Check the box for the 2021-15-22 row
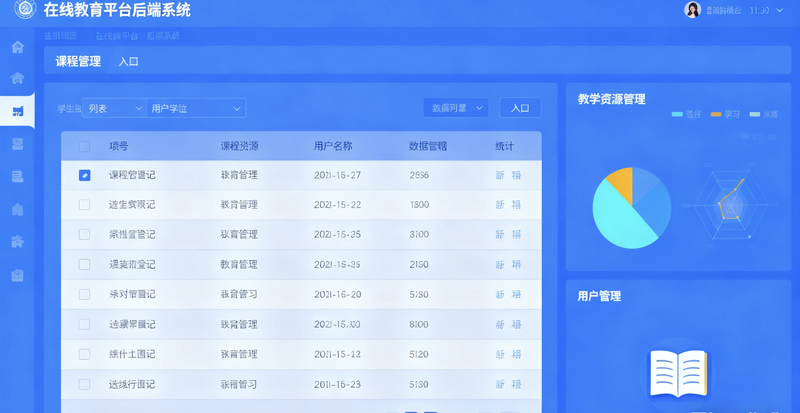The height and width of the screenshot is (413, 800). 85,205
